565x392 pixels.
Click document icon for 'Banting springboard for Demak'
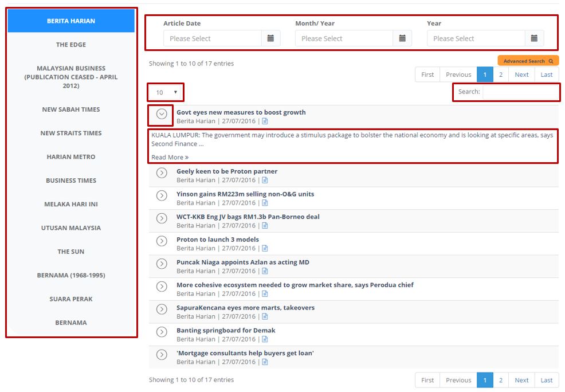click(265, 339)
